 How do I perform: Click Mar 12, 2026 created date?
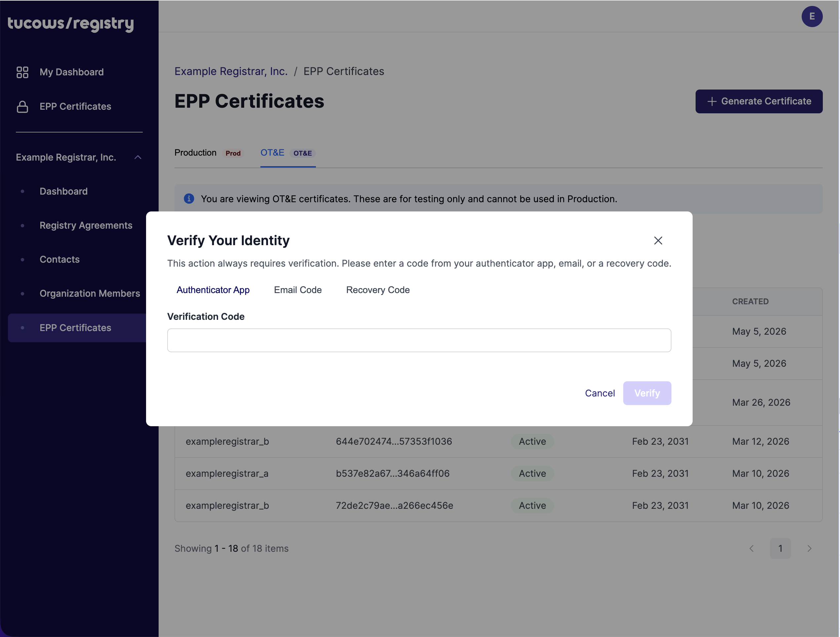[760, 441]
